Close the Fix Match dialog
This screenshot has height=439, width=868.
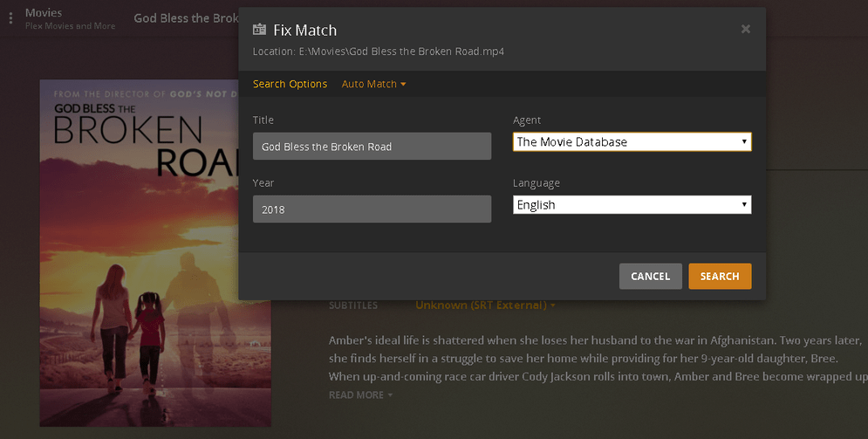[x=745, y=29]
